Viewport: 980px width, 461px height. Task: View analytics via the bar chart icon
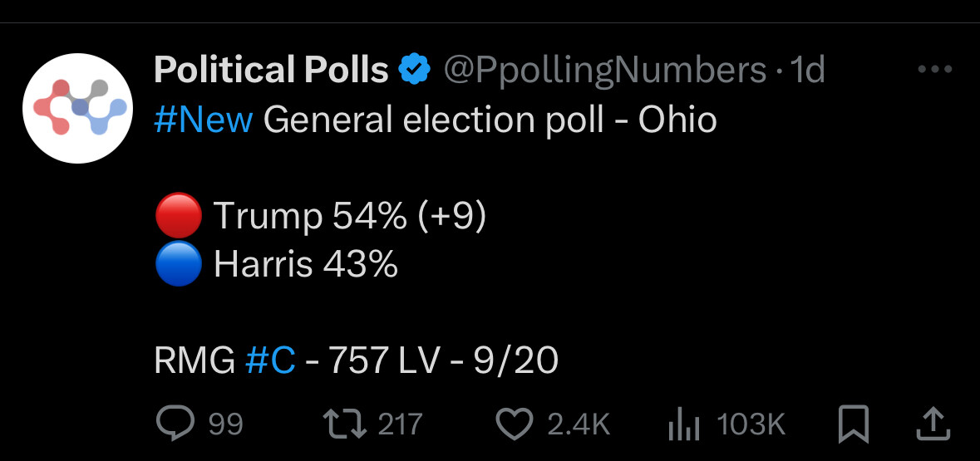pyautogui.click(x=685, y=425)
